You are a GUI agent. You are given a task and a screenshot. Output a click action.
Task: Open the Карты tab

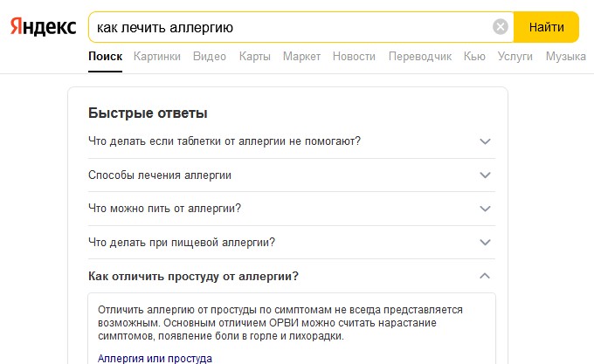[254, 57]
